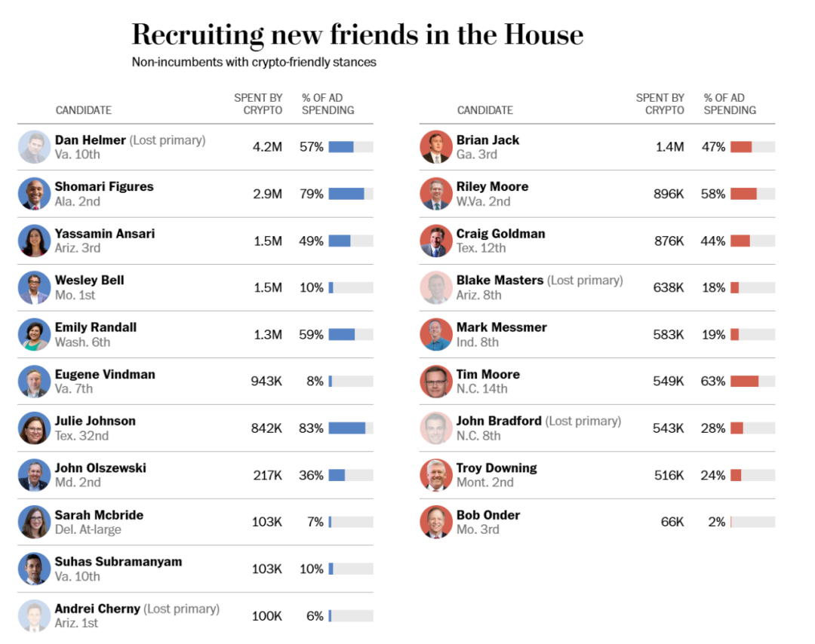Click Tim Moore's portrait photo
815x644 pixels.
[435, 382]
